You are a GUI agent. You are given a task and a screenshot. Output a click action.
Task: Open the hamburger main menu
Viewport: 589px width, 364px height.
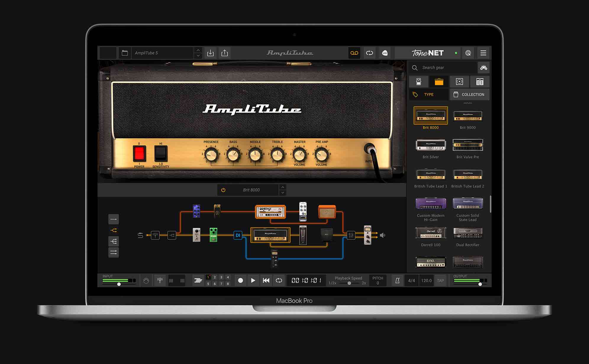point(483,53)
